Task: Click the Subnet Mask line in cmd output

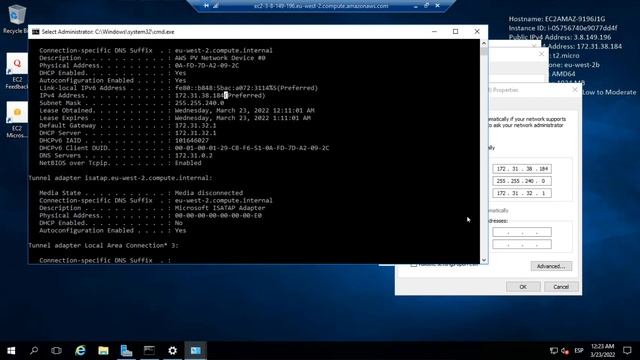Action: pyautogui.click(x=131, y=103)
